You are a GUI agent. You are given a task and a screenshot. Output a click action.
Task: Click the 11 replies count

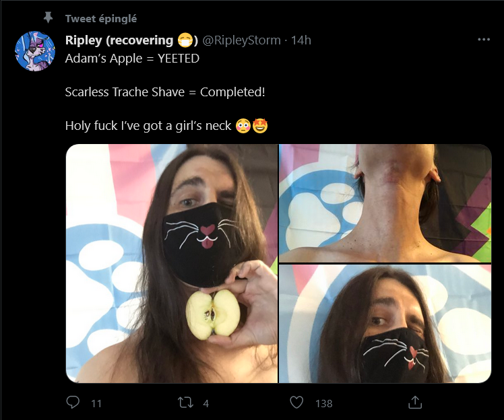96,404
